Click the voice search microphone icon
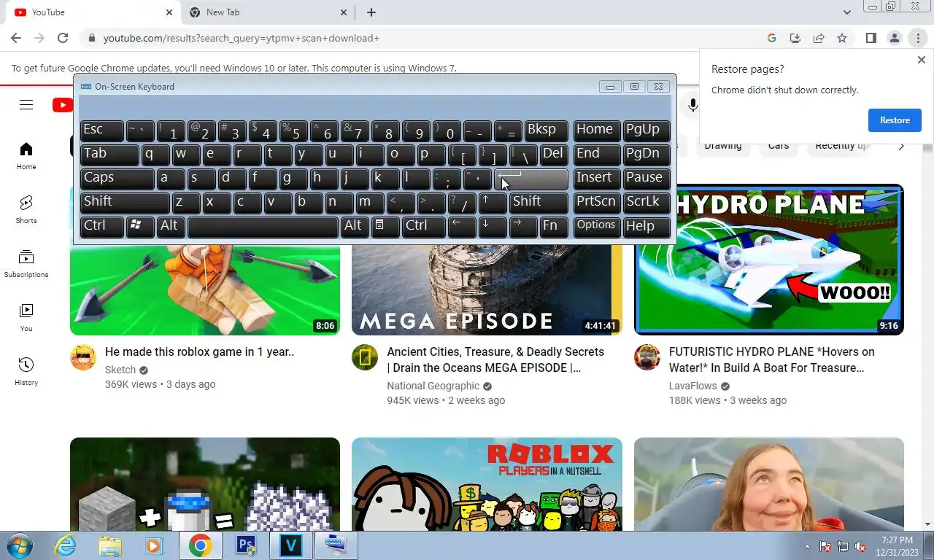The image size is (934, 560). click(692, 105)
